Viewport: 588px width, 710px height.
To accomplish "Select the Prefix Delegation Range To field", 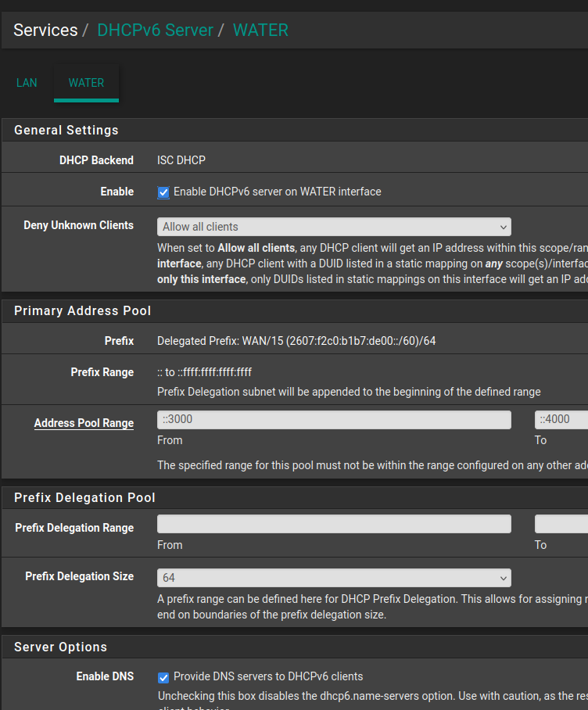I will 561,524.
